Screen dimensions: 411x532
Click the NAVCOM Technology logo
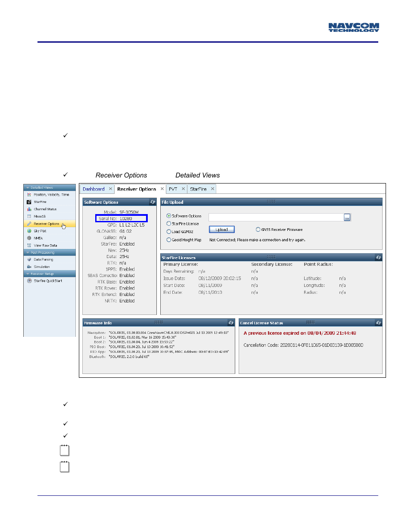click(x=354, y=28)
